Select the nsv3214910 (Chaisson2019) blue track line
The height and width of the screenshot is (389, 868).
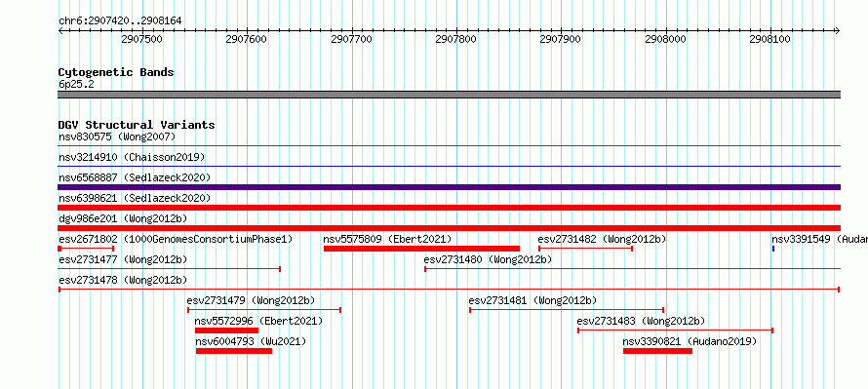click(x=450, y=166)
